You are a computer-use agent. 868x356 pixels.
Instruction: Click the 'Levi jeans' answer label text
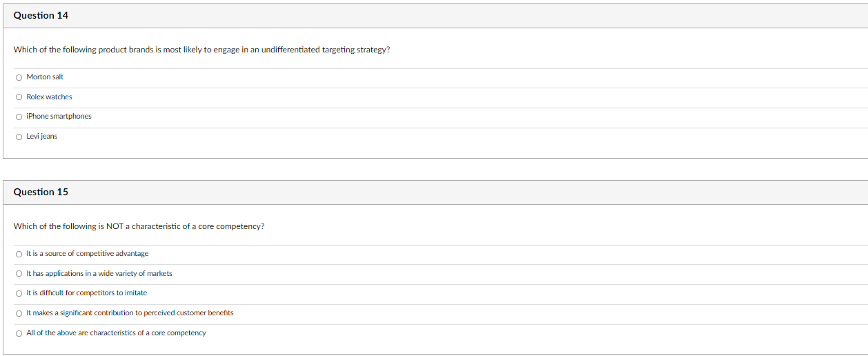tap(41, 137)
